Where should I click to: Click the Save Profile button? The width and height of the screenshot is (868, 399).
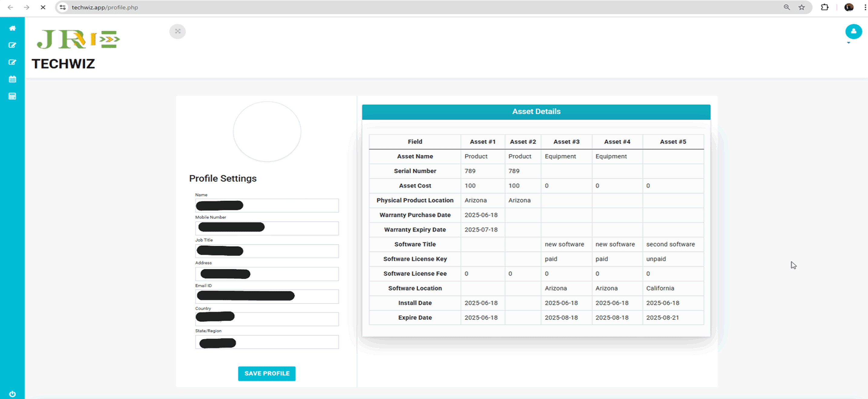point(267,373)
